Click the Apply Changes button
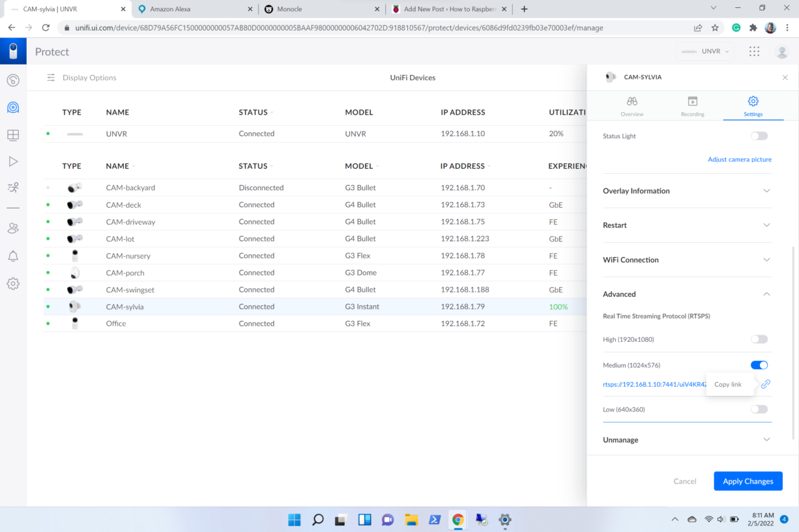 748,481
